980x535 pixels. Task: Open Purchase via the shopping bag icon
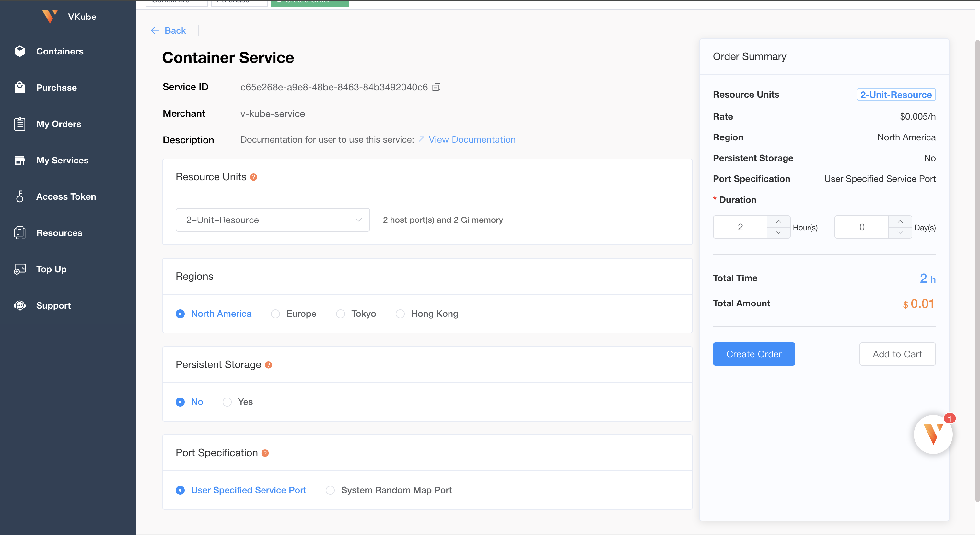pos(20,87)
